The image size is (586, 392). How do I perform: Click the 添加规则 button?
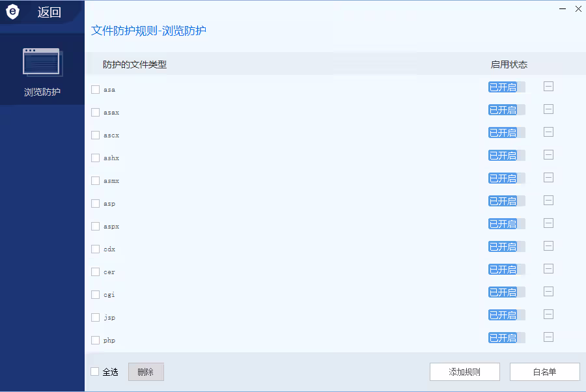464,372
